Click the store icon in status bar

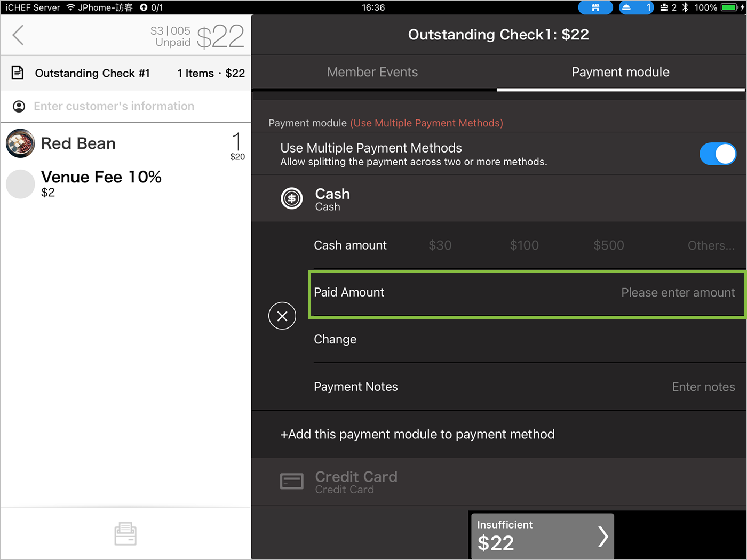595,7
